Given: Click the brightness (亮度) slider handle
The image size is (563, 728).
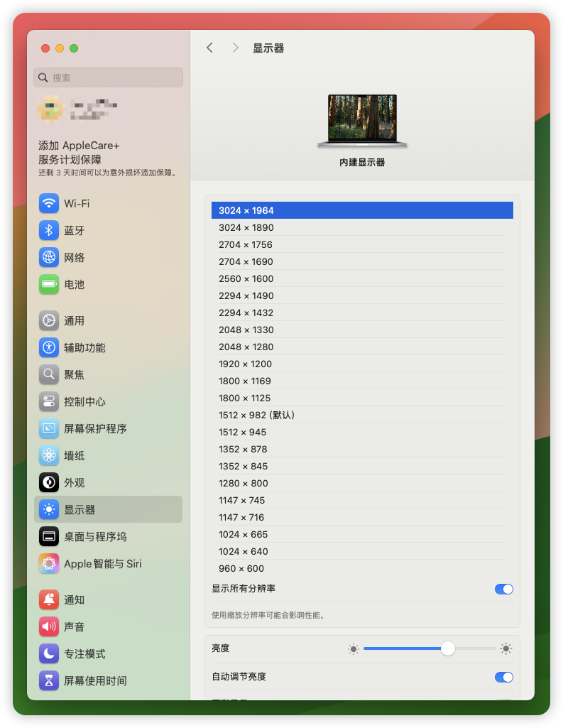Looking at the screenshot, I should [x=447, y=648].
